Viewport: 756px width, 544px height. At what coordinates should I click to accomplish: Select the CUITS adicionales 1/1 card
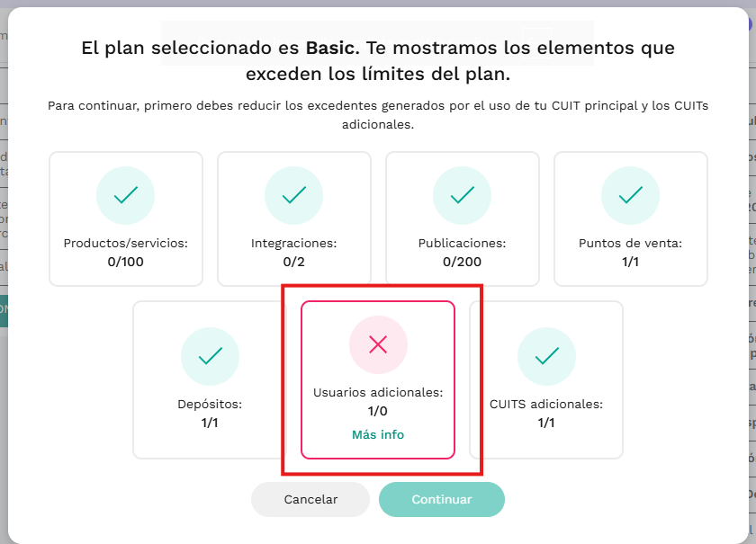(x=546, y=379)
